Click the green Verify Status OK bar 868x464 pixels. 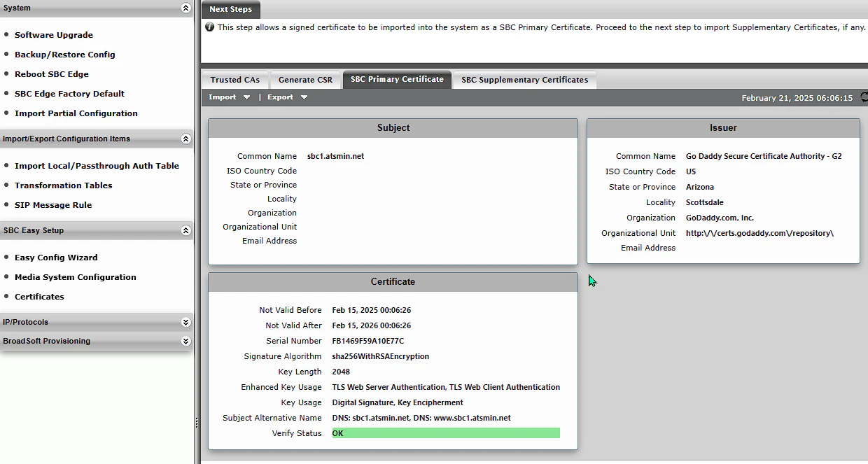click(446, 433)
